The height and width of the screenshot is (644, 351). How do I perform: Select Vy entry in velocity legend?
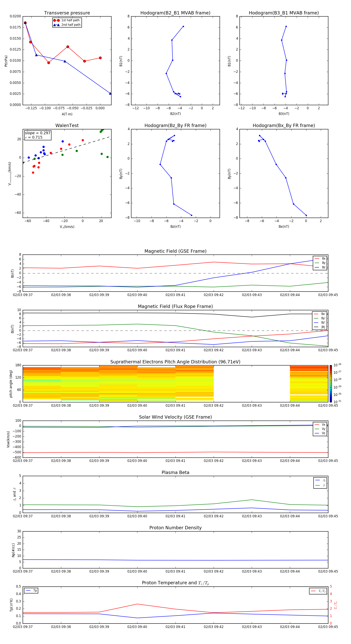pos(320,429)
